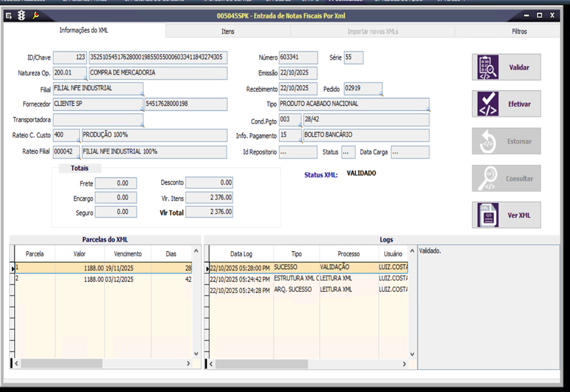The image size is (570, 392).
Task: Open lookup for Info. Pagamento code field
Action: 300,141
